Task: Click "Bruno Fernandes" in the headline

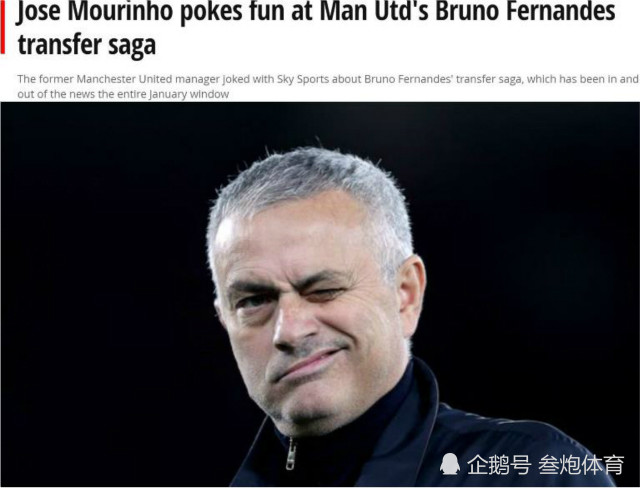Action: [525, 11]
